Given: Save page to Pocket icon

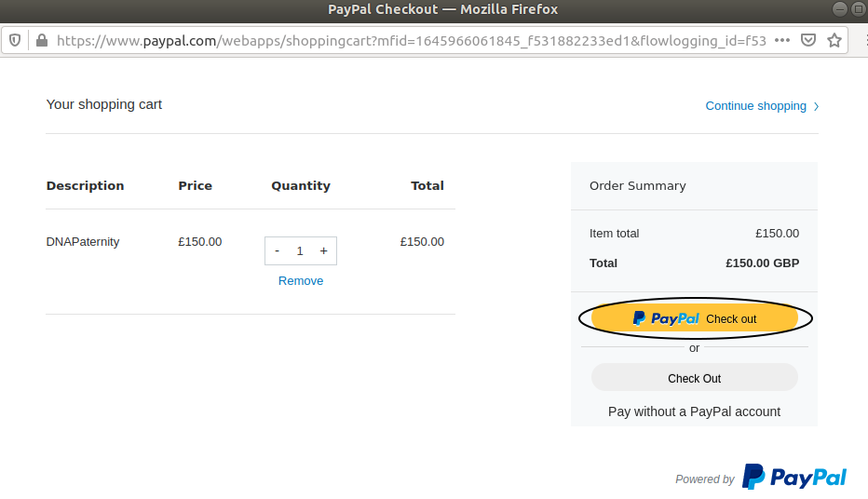Looking at the screenshot, I should coord(808,40).
